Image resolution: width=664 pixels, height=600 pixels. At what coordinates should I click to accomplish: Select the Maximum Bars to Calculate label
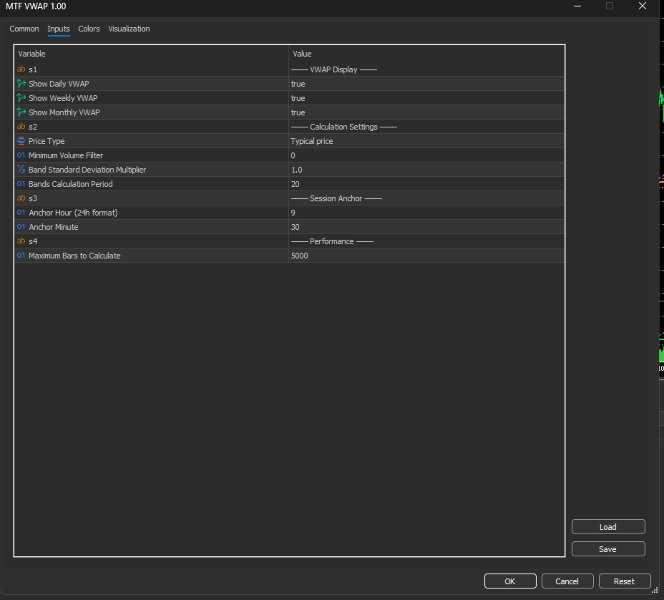point(75,256)
